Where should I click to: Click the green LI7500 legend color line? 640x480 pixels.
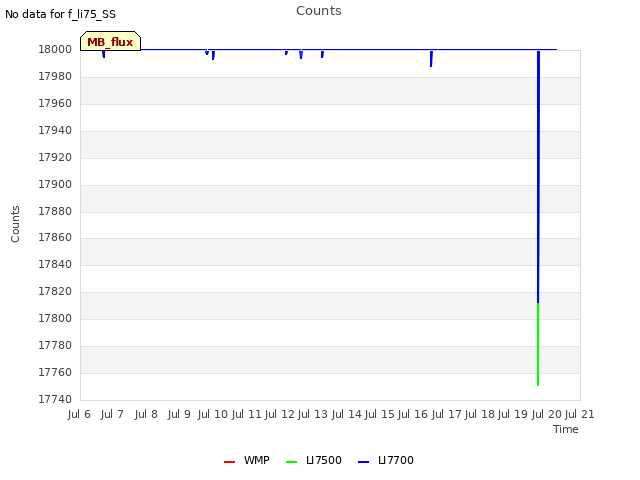click(x=291, y=462)
